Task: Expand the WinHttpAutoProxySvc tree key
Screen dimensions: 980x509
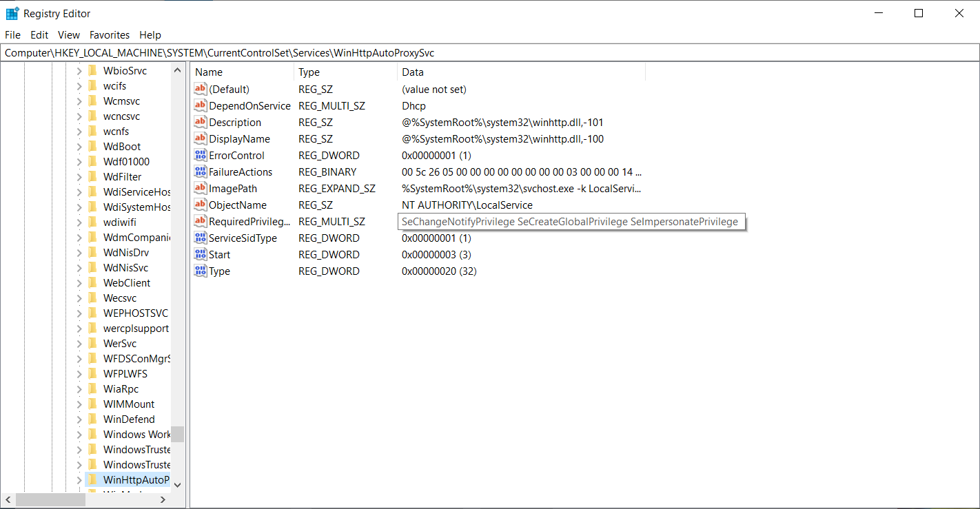Action: (79, 479)
